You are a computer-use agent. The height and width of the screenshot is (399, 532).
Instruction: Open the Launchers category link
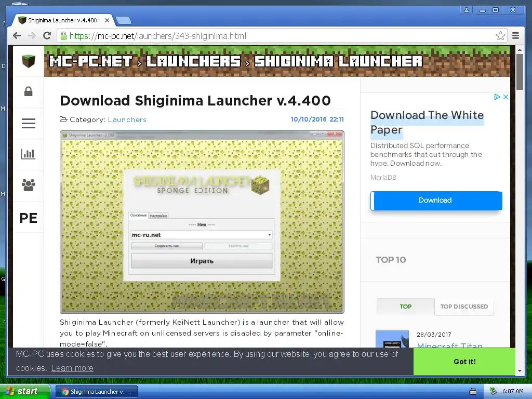pos(127,119)
